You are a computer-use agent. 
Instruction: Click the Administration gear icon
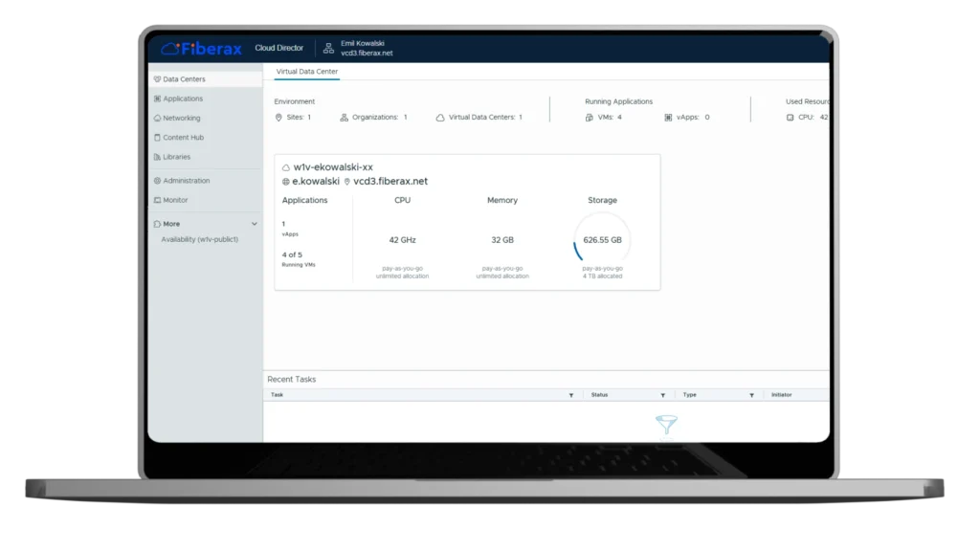157,181
